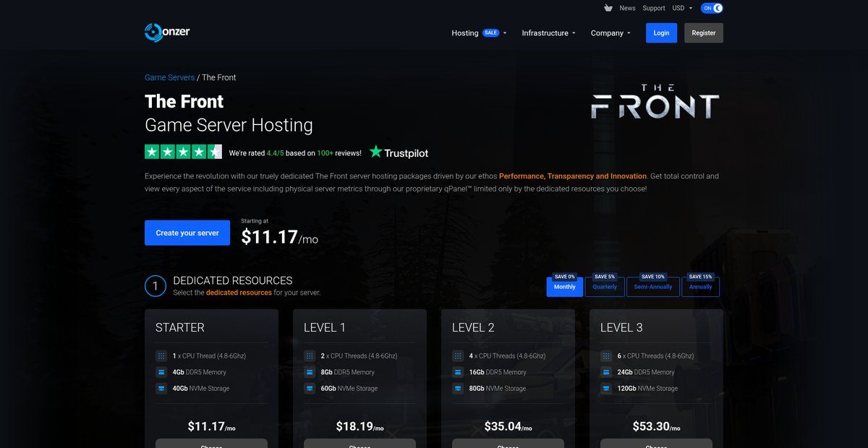Click Starter 4Gb memory icon
868x448 pixels.
click(161, 372)
